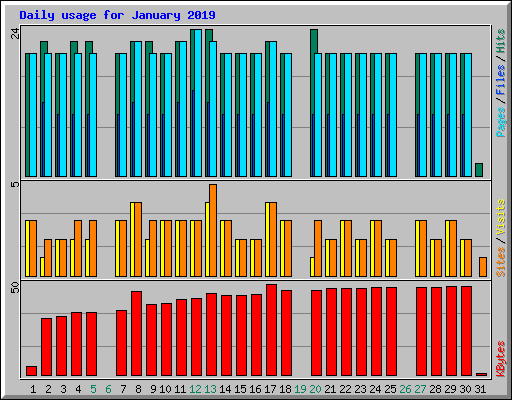Click the small green Hits bar for day 31
Screen dimensions: 512x400
click(479, 170)
